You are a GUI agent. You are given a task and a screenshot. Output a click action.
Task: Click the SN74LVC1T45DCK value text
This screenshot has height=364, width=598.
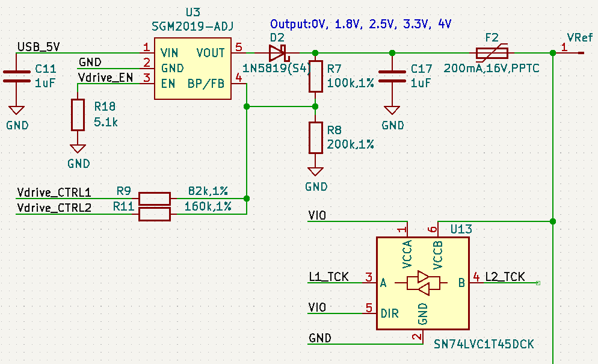(484, 344)
